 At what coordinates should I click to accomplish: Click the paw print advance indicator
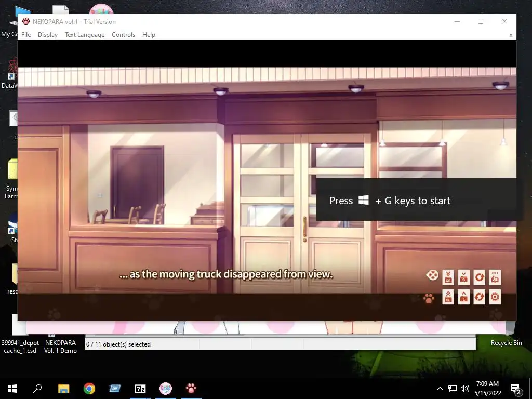[429, 298]
